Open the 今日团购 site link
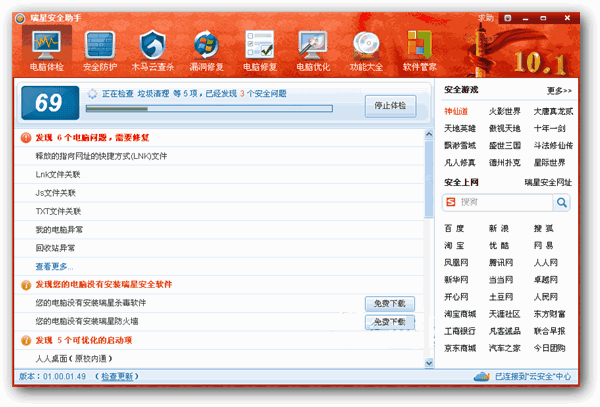Viewport: 600px width, 407px height. [549, 348]
